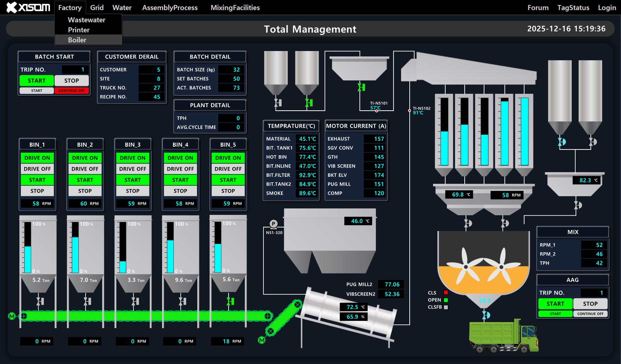Click the green dump truck icon
The height and width of the screenshot is (364, 621).
pos(503,336)
